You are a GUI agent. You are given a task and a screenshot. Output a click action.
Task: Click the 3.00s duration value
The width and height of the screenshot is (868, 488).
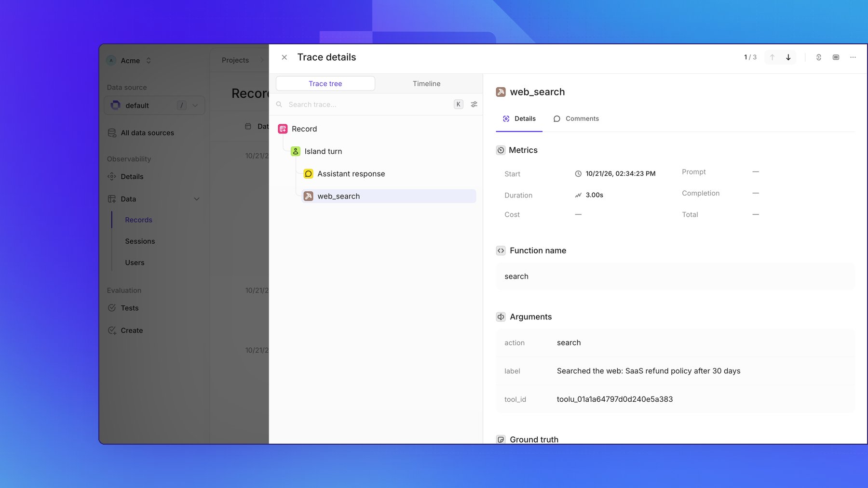595,195
